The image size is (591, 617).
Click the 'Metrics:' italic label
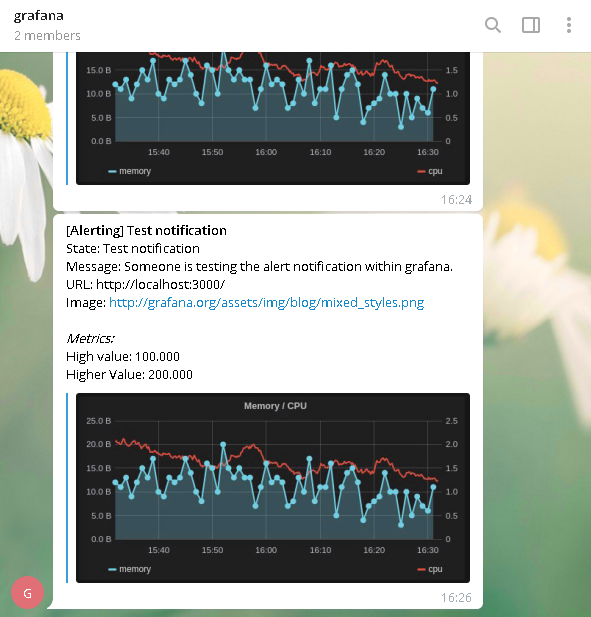(x=90, y=338)
